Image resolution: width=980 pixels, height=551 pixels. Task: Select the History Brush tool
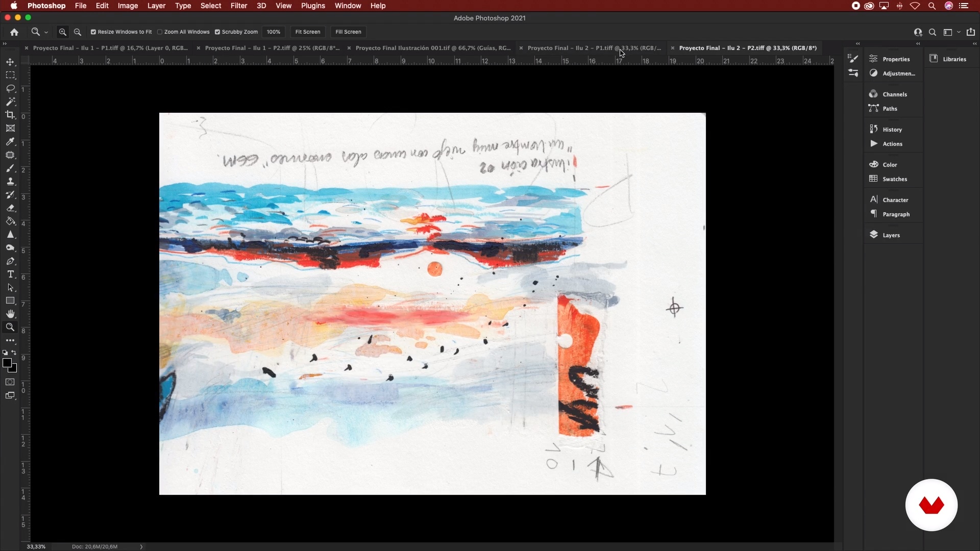(x=10, y=195)
